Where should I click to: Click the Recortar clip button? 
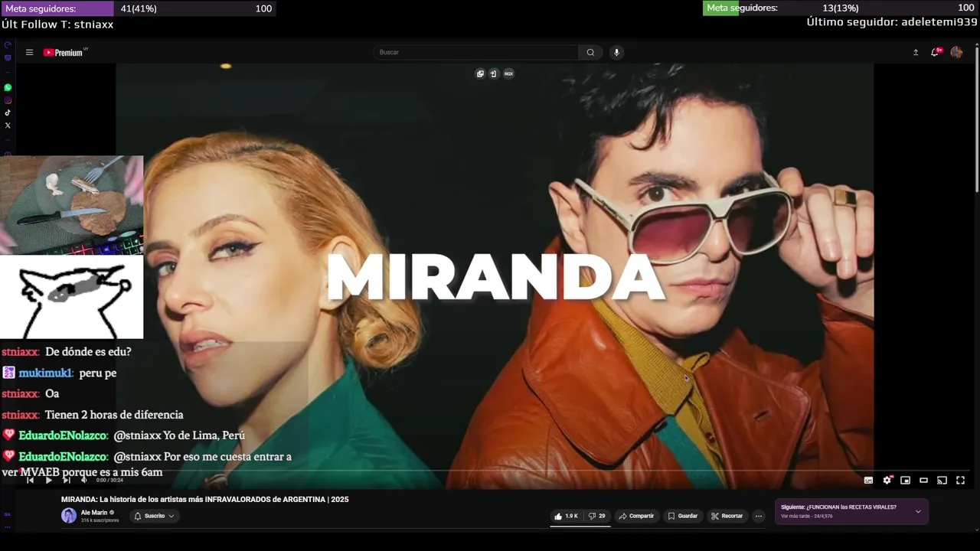[727, 516]
